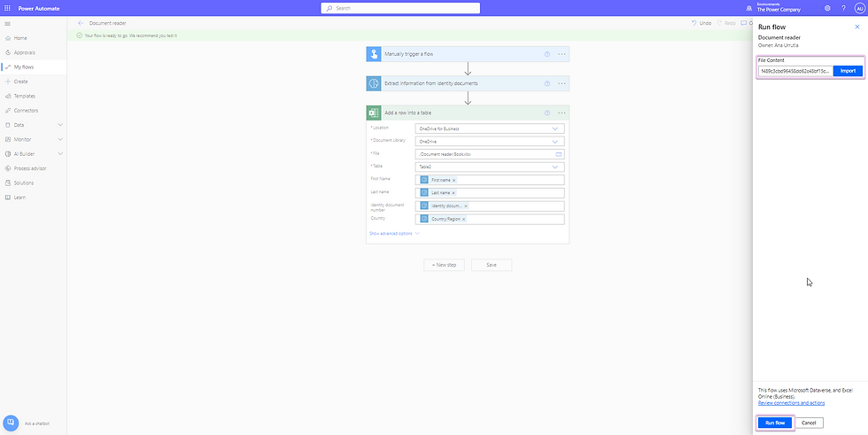Image resolution: width=868 pixels, height=435 pixels.
Task: Click the + New step button
Action: click(444, 265)
